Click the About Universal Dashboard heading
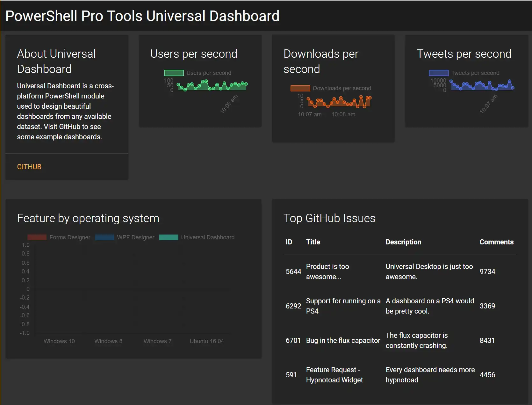532x405 pixels. click(x=56, y=61)
